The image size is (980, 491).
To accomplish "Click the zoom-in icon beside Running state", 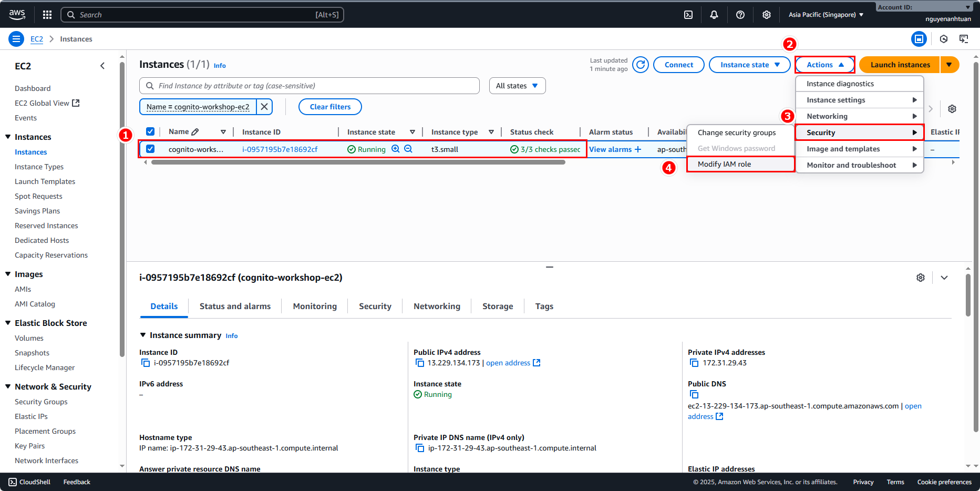I will tap(396, 149).
